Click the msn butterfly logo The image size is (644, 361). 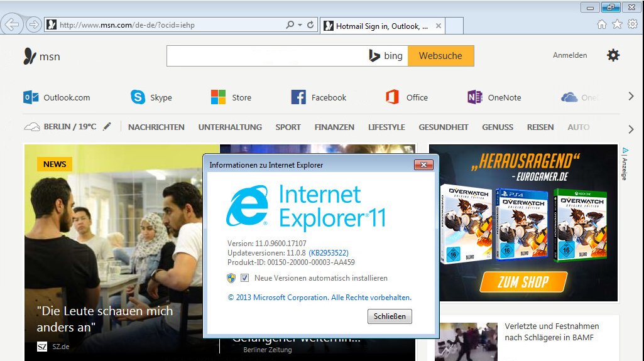tap(30, 57)
